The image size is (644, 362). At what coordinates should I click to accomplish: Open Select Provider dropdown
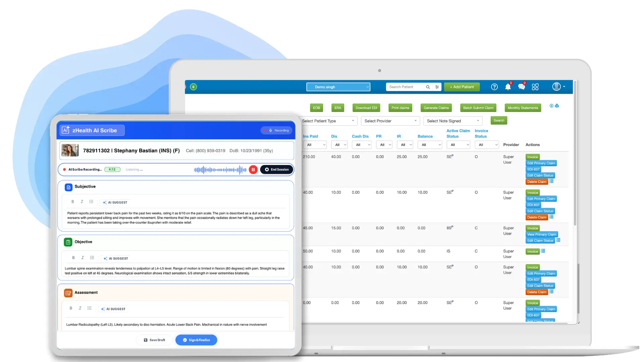click(x=390, y=121)
